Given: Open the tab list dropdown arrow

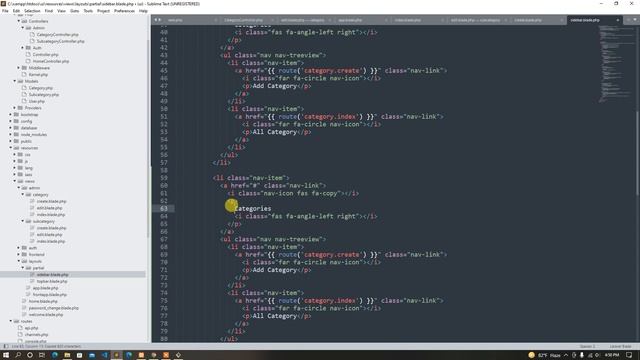Looking at the screenshot, I should [x=635, y=20].
